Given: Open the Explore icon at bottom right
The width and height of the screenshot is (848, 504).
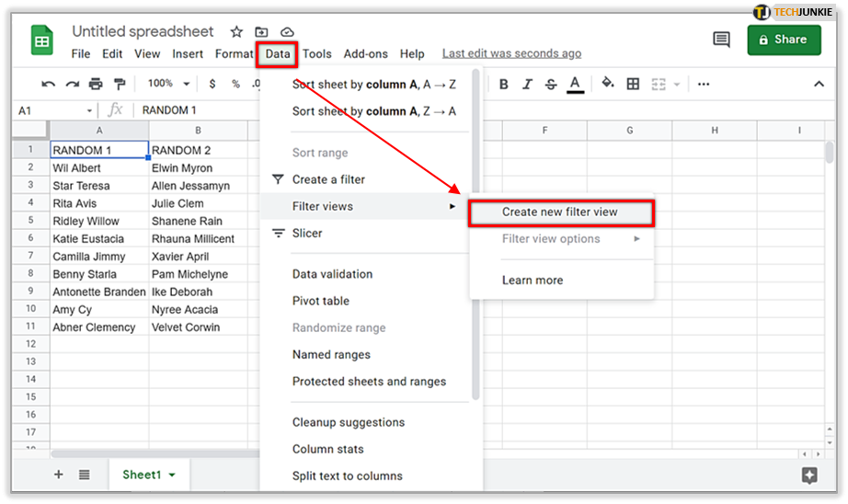Looking at the screenshot, I should point(808,475).
